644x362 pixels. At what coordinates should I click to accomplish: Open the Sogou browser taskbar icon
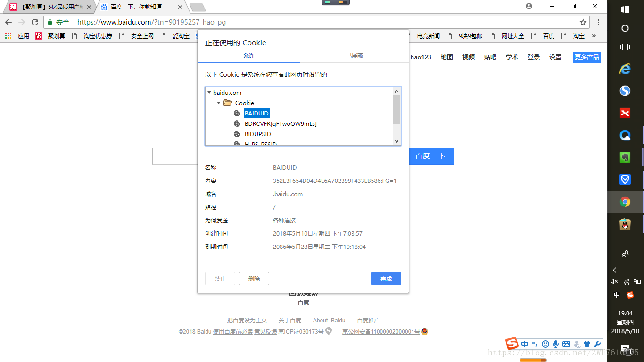point(625,90)
